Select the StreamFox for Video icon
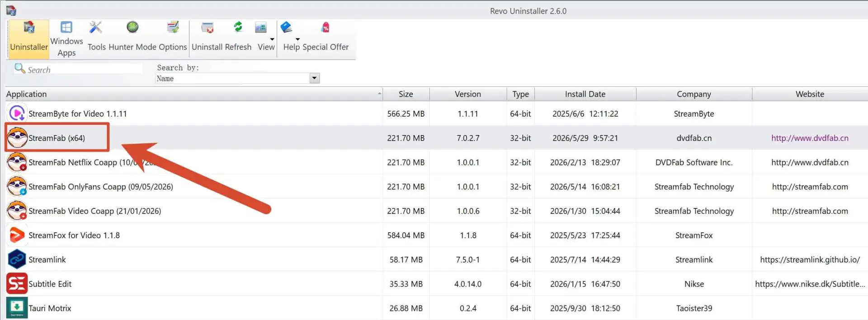 (x=17, y=235)
